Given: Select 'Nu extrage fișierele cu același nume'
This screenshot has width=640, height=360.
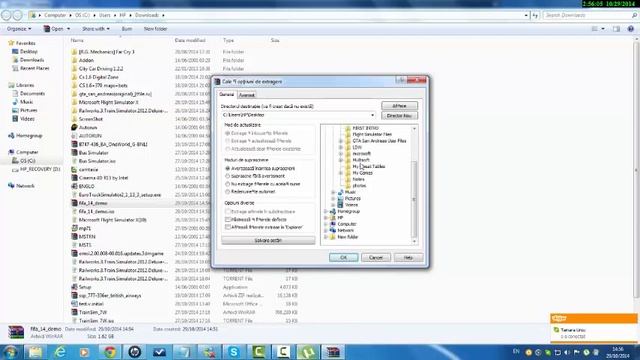Looking at the screenshot, I should [x=228, y=184].
